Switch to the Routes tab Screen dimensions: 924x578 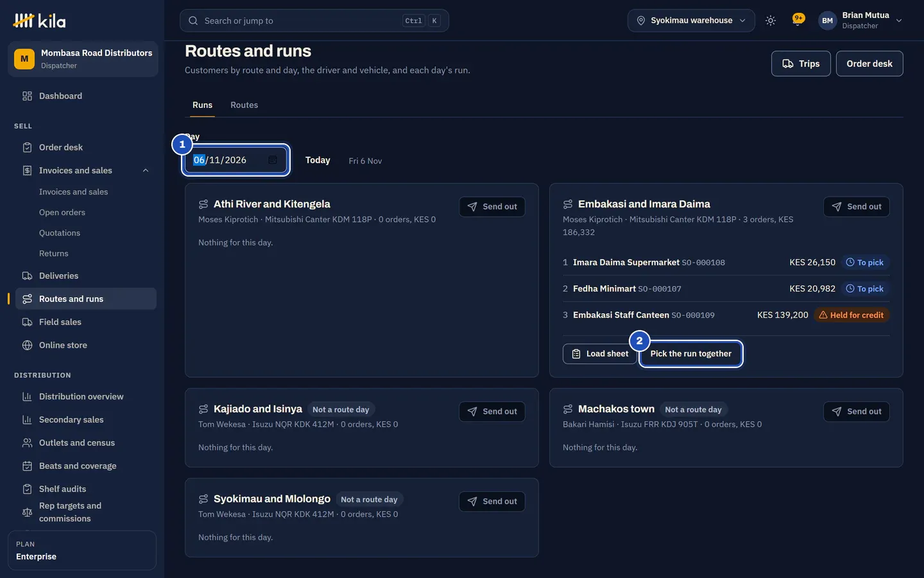[x=244, y=105]
